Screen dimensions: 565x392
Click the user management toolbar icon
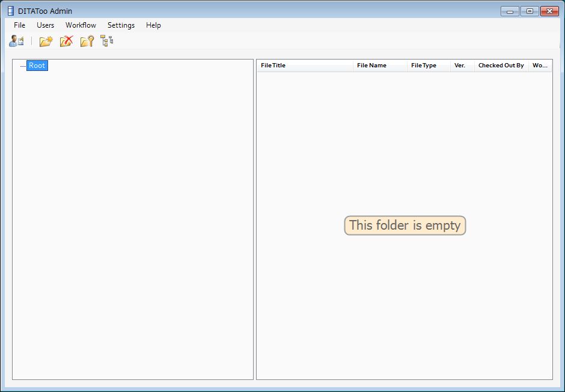click(x=17, y=41)
